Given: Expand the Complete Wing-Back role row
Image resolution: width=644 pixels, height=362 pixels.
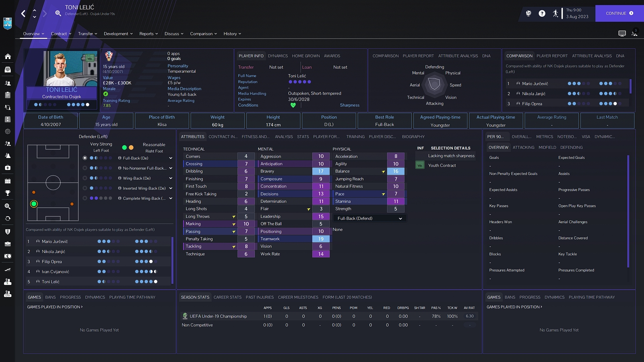Looking at the screenshot, I should (170, 198).
